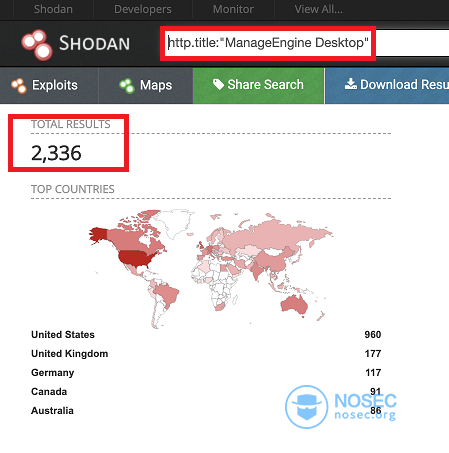
Task: Click the SHODAN wordmark text
Action: [94, 44]
